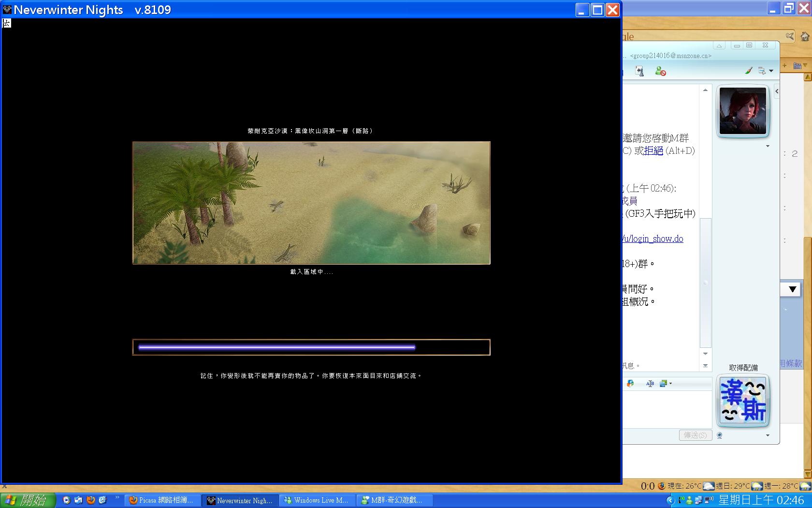This screenshot has width=812, height=508.
Task: Launch Windows Media Player from quick launch
Action: [67, 500]
